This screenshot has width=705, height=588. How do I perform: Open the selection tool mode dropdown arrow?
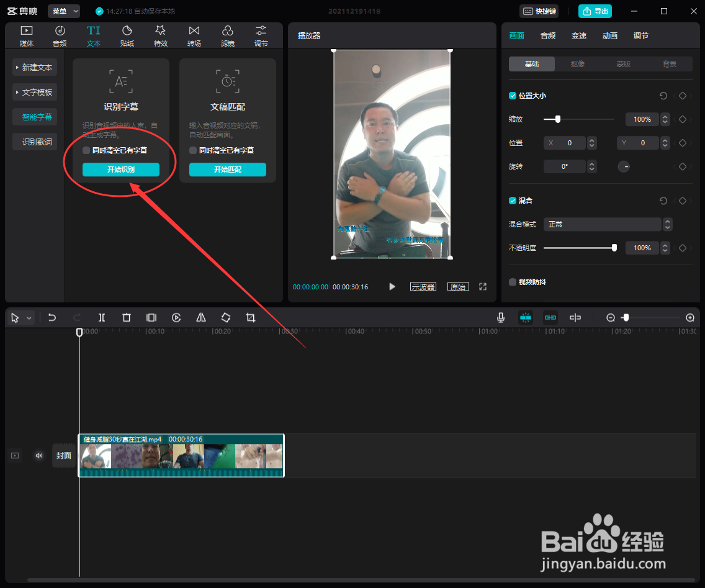point(29,318)
